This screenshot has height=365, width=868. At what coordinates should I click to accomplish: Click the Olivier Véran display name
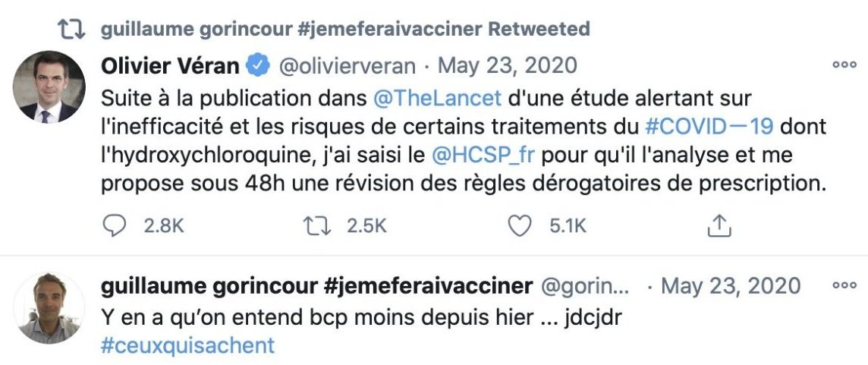point(170,66)
